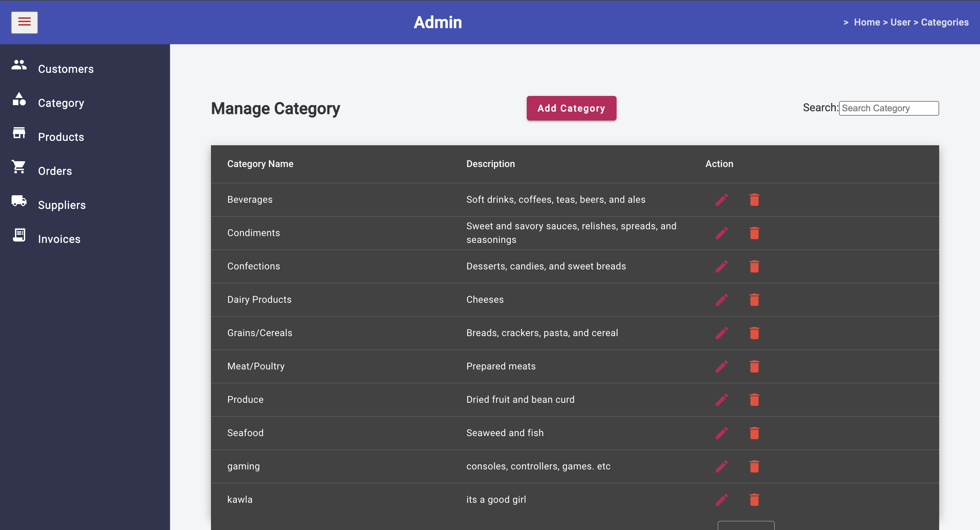Open the Products sidebar menu item
The height and width of the screenshot is (530, 980).
click(61, 137)
